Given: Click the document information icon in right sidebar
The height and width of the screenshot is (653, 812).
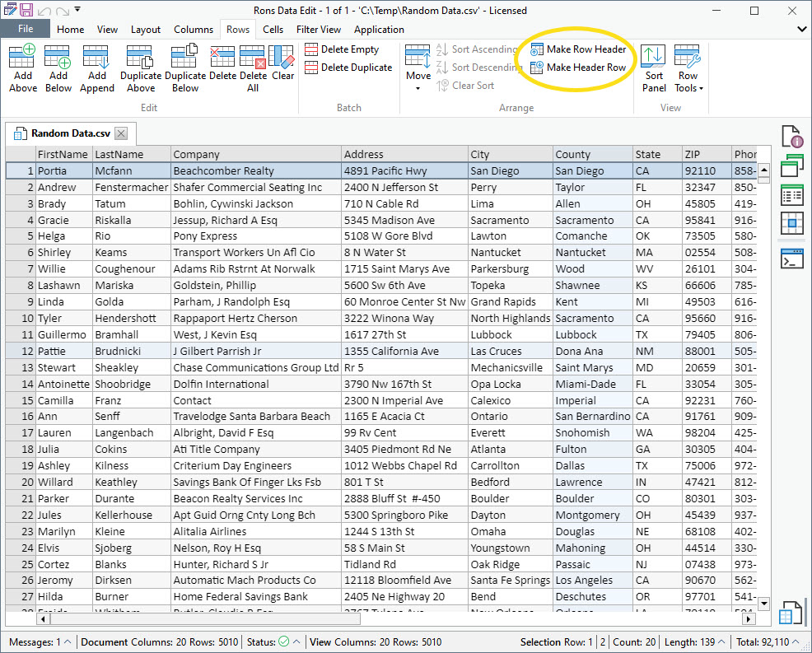Looking at the screenshot, I should pos(791,136).
